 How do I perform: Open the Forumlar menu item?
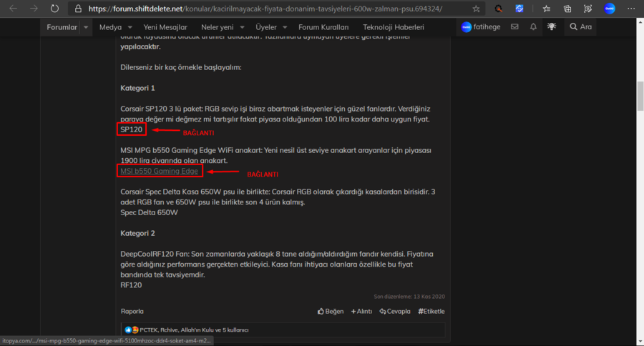click(62, 27)
